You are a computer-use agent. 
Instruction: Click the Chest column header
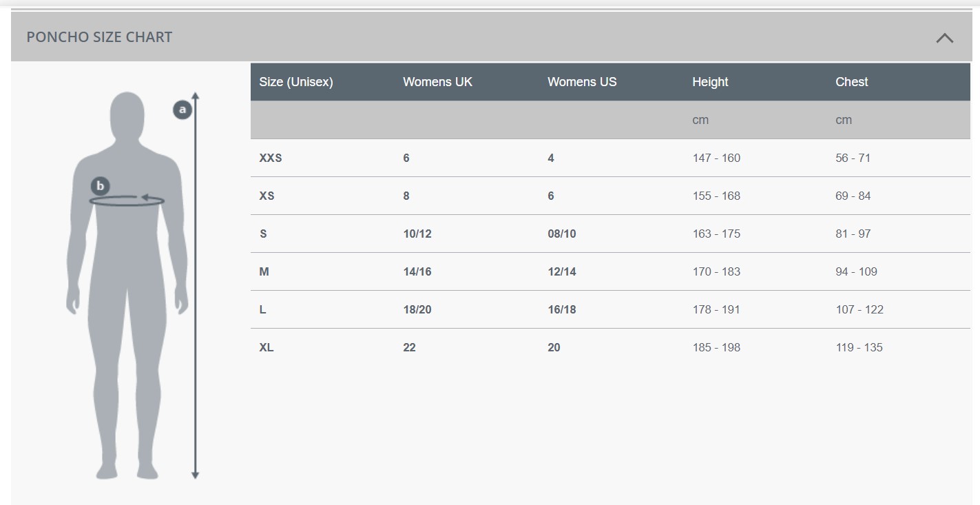coord(851,82)
